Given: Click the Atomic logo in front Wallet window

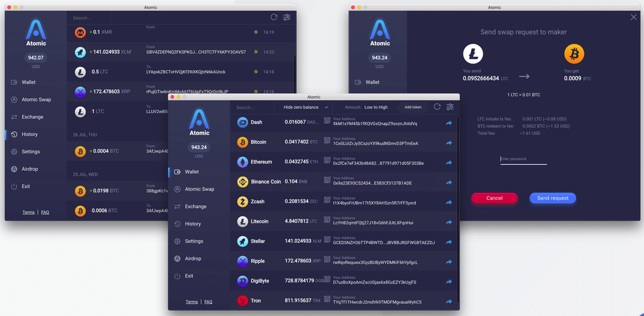Looking at the screenshot, I should 199,122.
